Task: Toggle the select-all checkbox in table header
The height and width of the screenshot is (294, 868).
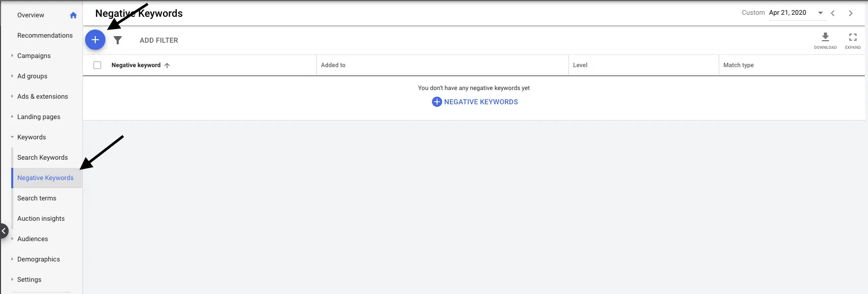Action: coord(97,65)
